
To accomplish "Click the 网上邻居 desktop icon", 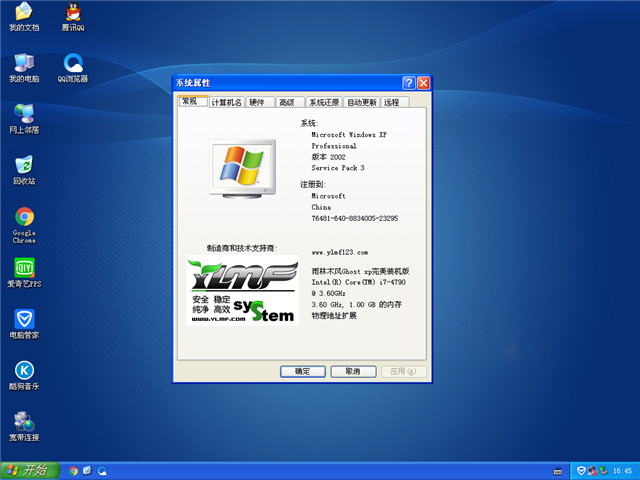I will coord(24,119).
